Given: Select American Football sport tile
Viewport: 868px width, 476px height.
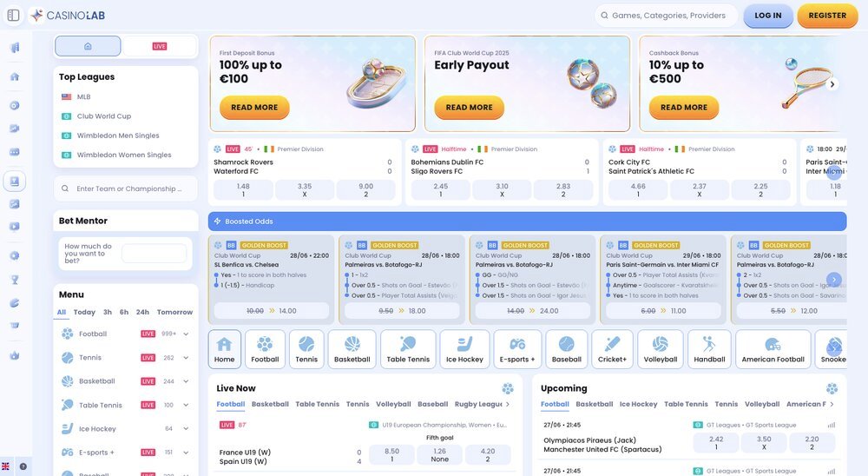Looking at the screenshot, I should (773, 349).
